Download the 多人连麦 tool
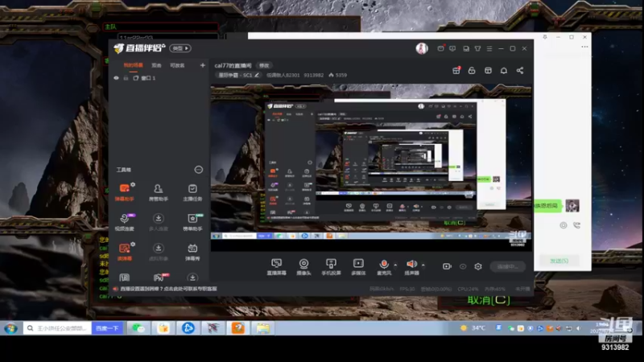644x362 pixels. [x=158, y=222]
